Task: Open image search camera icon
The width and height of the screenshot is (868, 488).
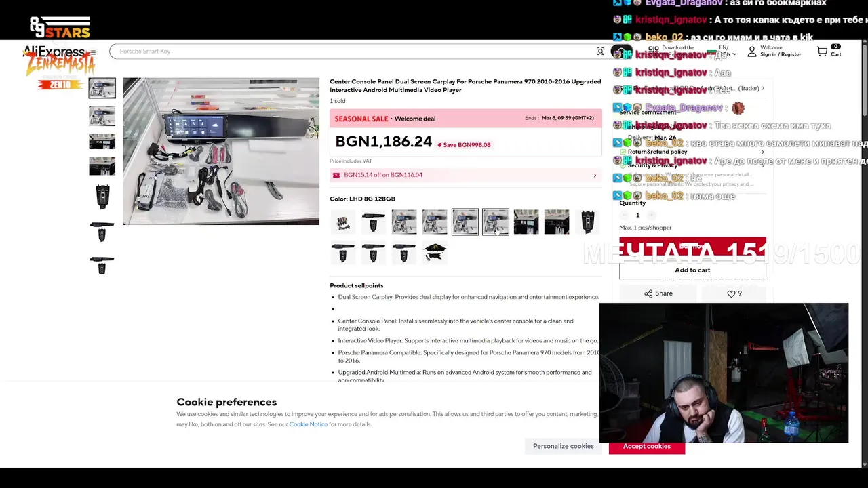Action: [600, 52]
